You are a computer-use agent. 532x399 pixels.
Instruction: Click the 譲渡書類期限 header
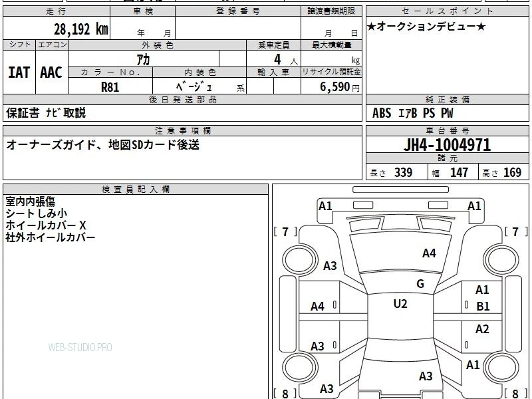[x=331, y=11]
